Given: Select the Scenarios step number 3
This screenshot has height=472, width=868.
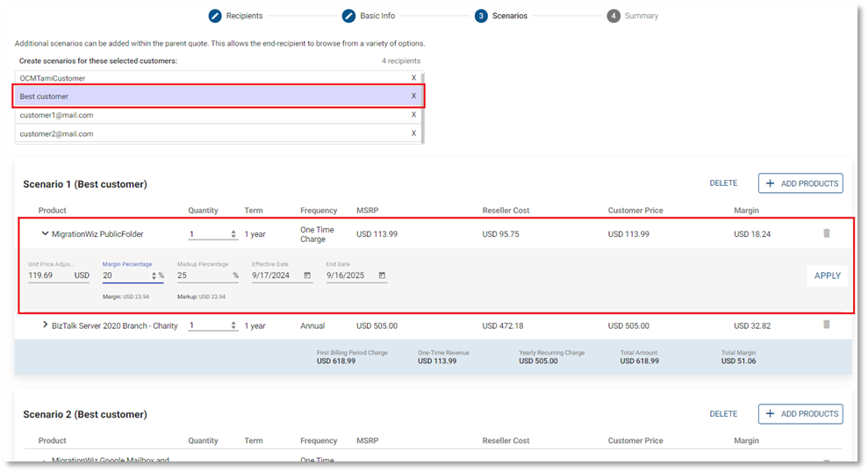Looking at the screenshot, I should pos(481,16).
